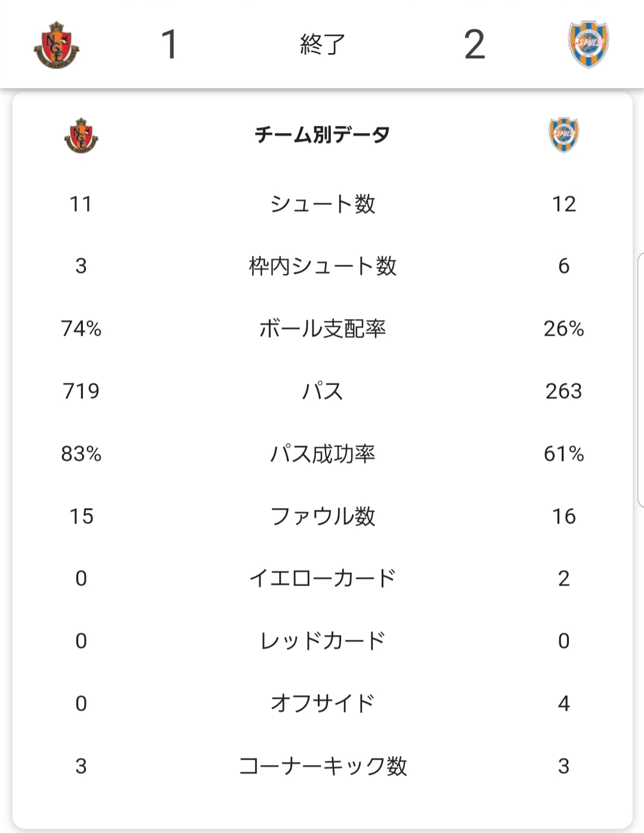This screenshot has width=644, height=833.
Task: Tap the パス成功率 row label
Action: pos(323,454)
